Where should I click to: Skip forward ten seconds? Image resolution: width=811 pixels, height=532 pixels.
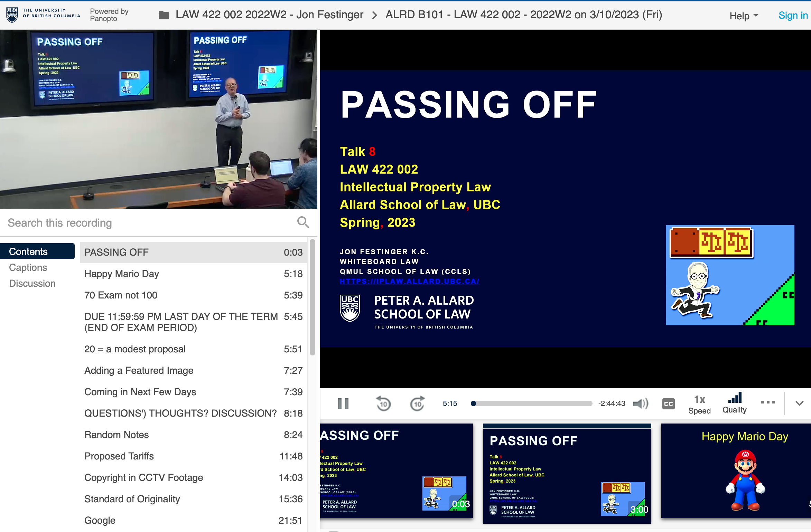click(417, 403)
